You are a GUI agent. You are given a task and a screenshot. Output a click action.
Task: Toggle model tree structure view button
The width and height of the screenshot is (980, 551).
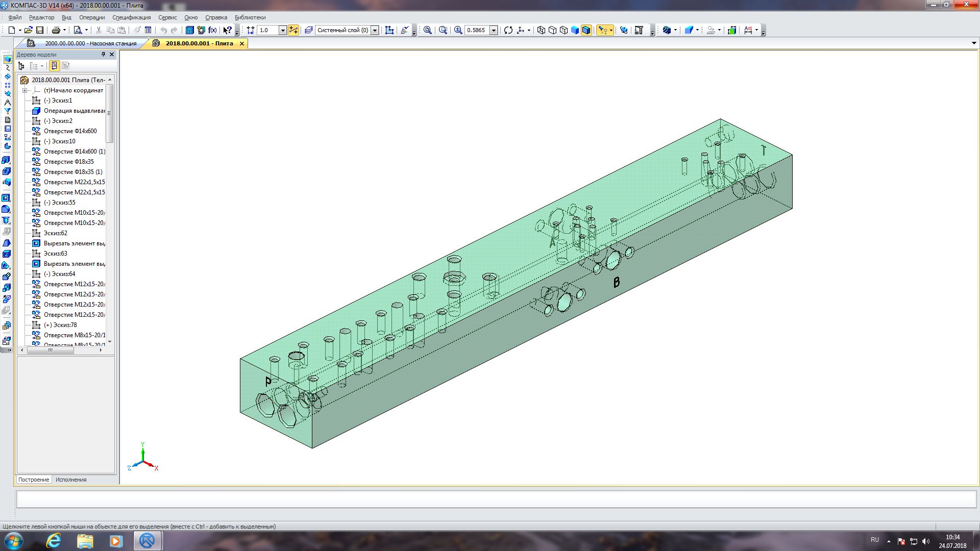coord(21,66)
